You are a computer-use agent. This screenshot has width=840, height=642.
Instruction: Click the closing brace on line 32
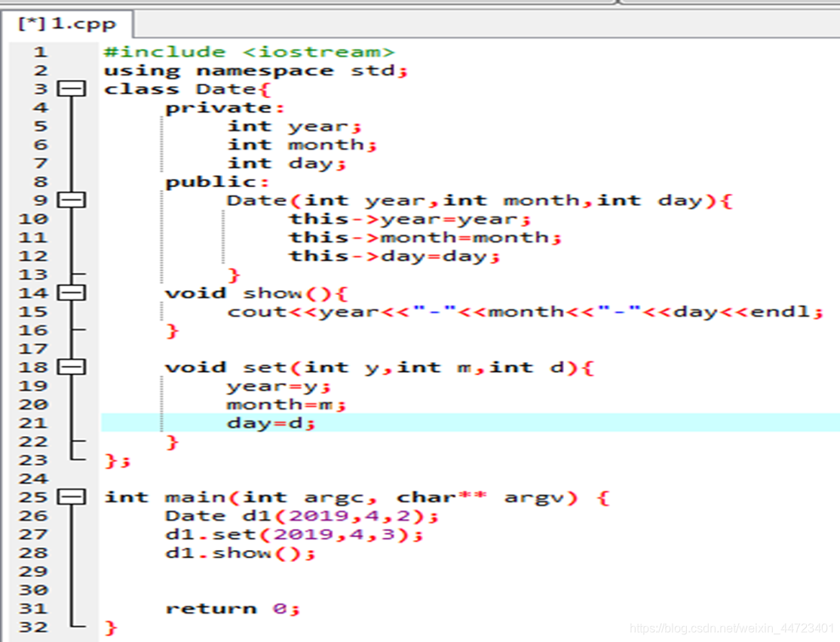click(110, 628)
